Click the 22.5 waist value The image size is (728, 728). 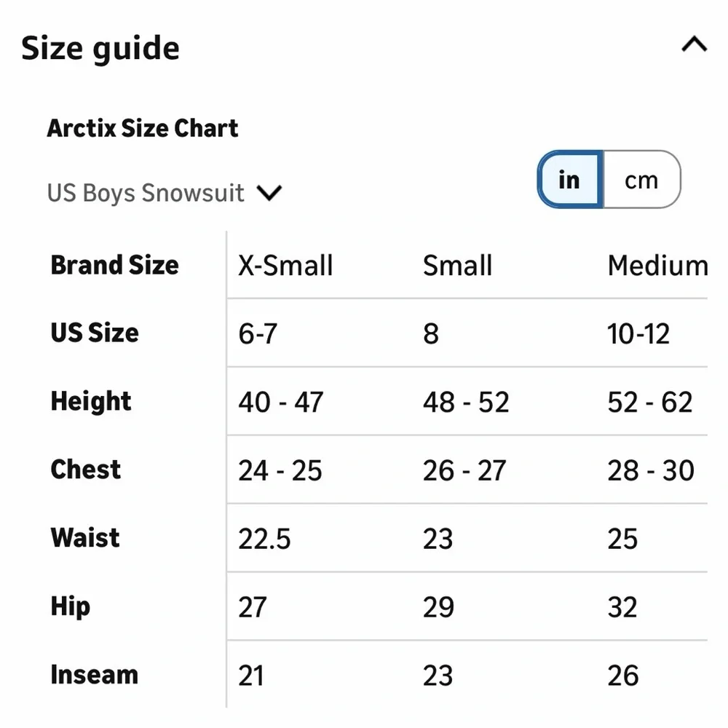[x=264, y=539]
